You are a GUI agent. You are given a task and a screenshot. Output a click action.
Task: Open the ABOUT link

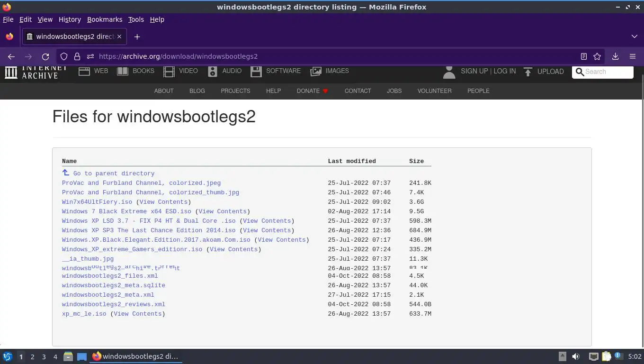tap(164, 91)
